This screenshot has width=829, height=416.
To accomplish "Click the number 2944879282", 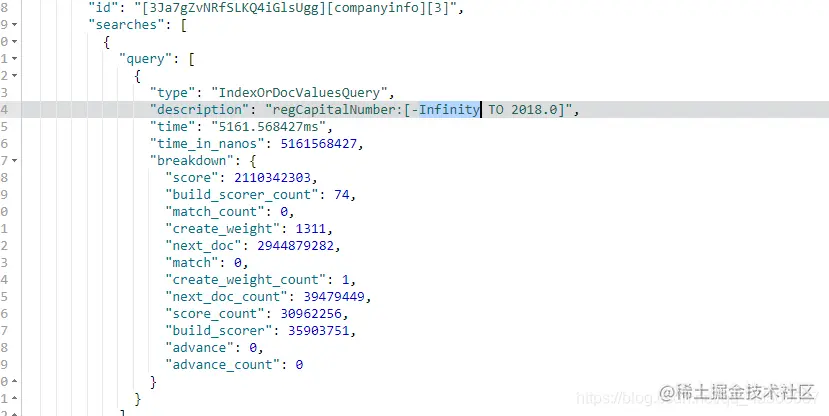I will coord(296,245).
